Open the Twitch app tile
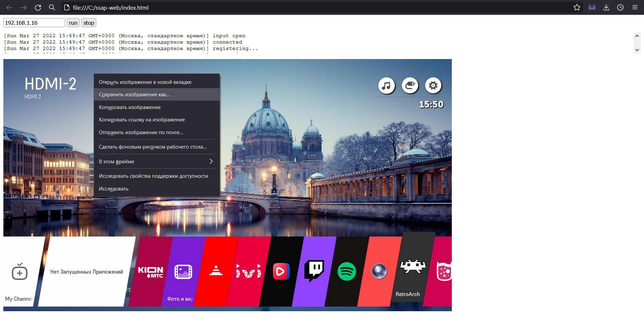This screenshot has width=644, height=330. click(314, 271)
